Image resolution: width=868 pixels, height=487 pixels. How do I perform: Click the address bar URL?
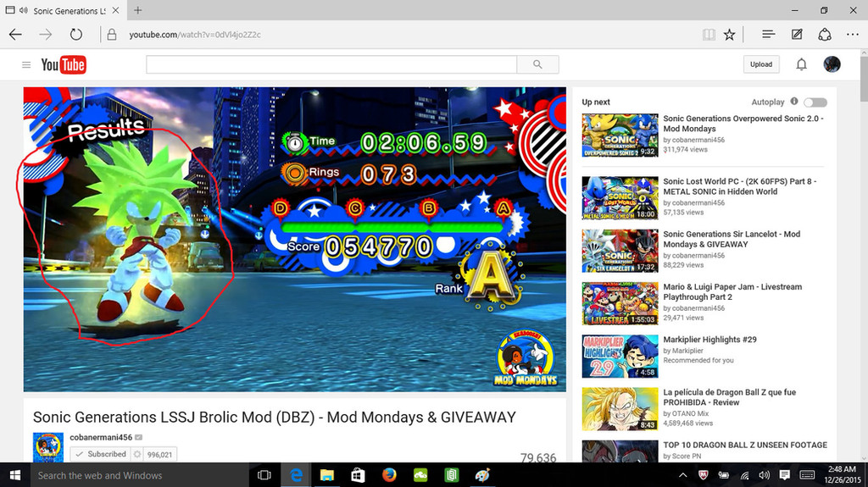click(x=195, y=35)
